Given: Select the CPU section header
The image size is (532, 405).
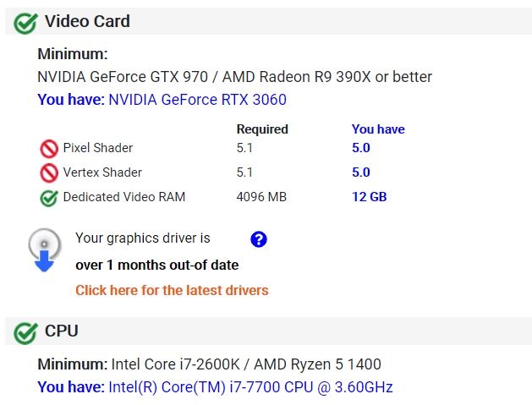Looking at the screenshot, I should tap(61, 331).
